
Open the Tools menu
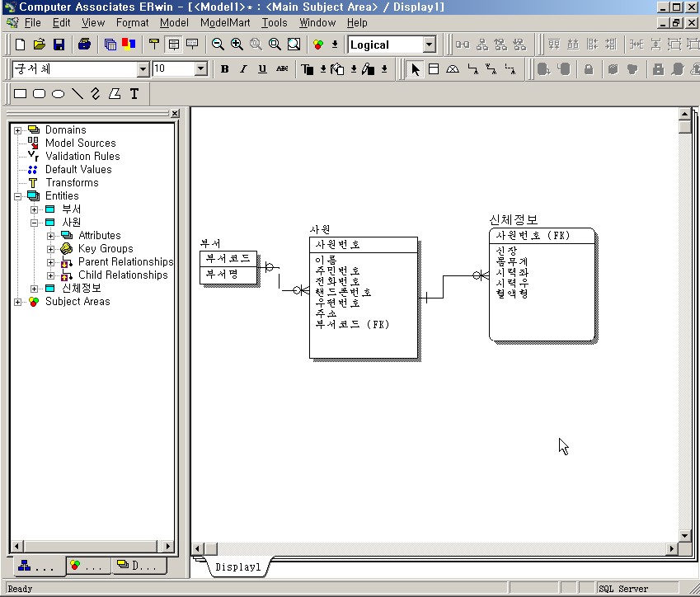pyautogui.click(x=274, y=22)
